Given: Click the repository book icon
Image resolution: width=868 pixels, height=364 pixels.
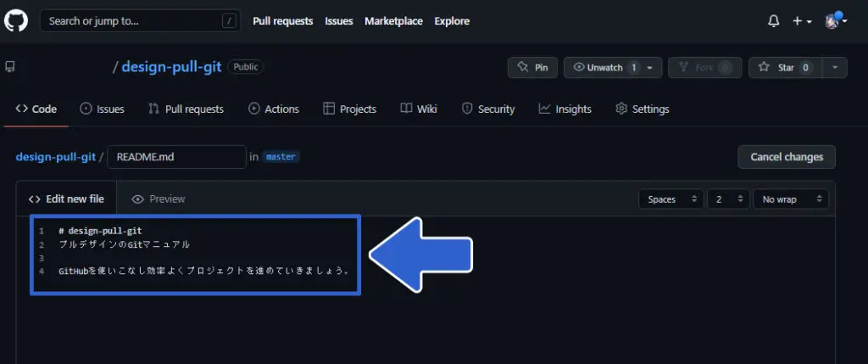Looking at the screenshot, I should point(9,67).
